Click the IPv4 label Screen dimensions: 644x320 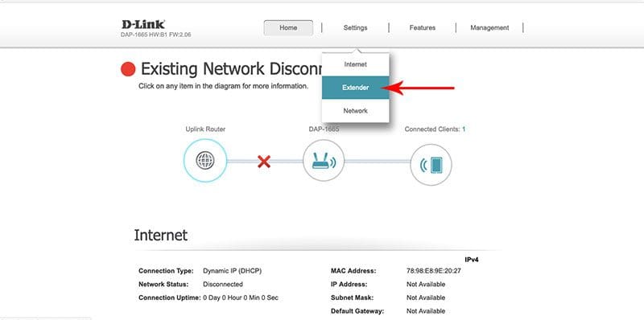[472, 261]
